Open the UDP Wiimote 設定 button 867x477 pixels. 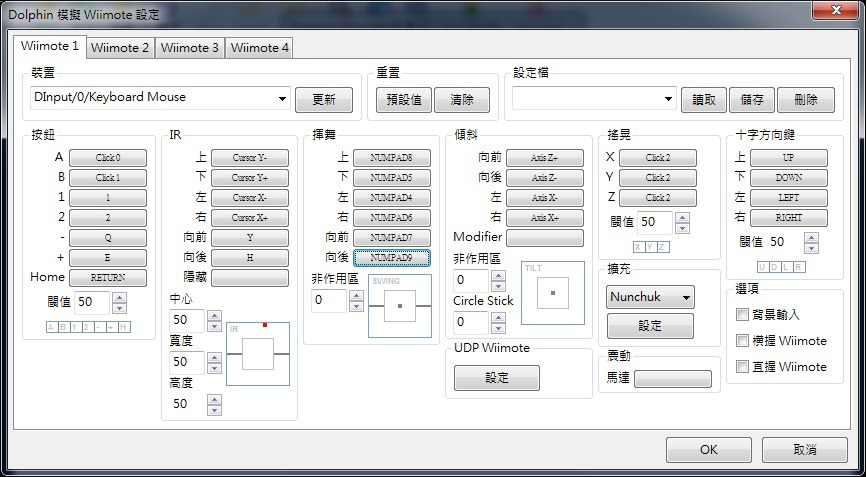[x=497, y=378]
